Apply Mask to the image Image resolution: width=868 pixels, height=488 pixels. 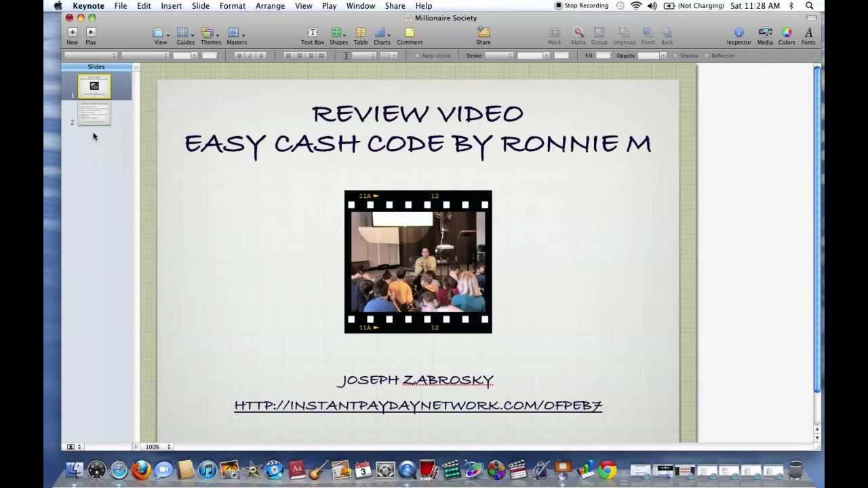[554, 36]
